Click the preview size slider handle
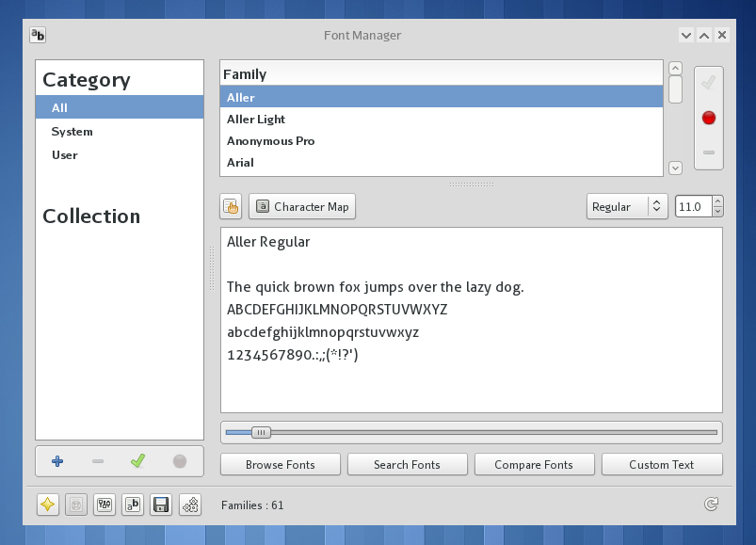This screenshot has width=756, height=545. pos(261,432)
